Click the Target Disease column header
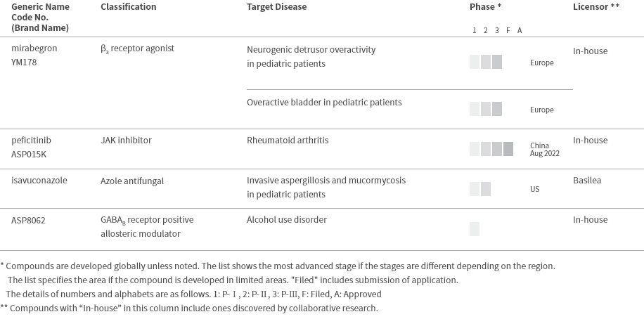This screenshot has width=644, height=319. tap(276, 7)
